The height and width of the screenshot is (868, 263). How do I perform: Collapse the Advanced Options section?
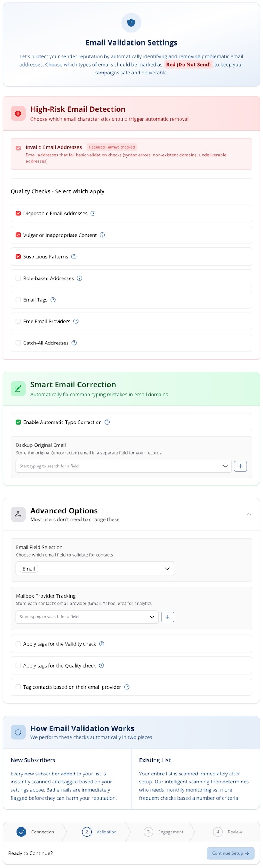coord(249,514)
